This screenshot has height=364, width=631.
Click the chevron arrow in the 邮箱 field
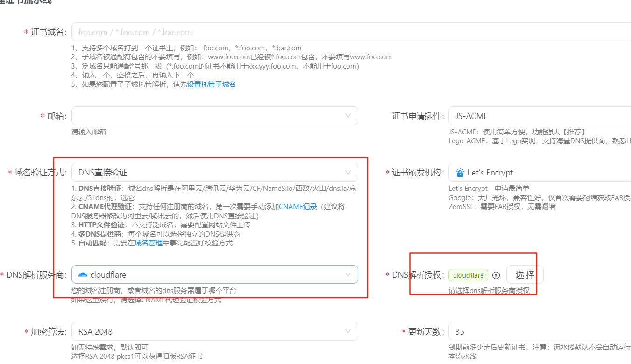pyautogui.click(x=348, y=116)
